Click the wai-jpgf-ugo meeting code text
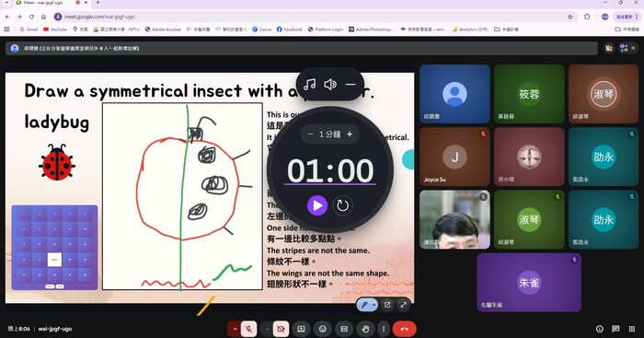The image size is (644, 338). (x=55, y=329)
